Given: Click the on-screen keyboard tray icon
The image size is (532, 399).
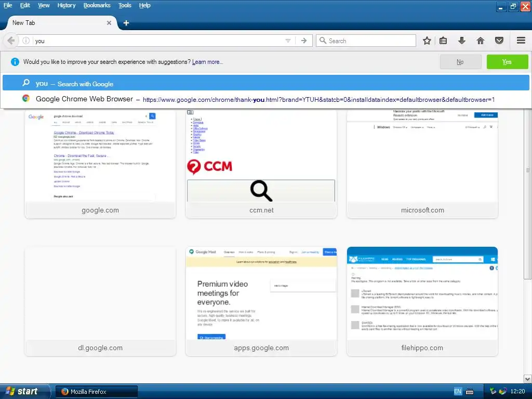Looking at the screenshot, I should (x=470, y=392).
